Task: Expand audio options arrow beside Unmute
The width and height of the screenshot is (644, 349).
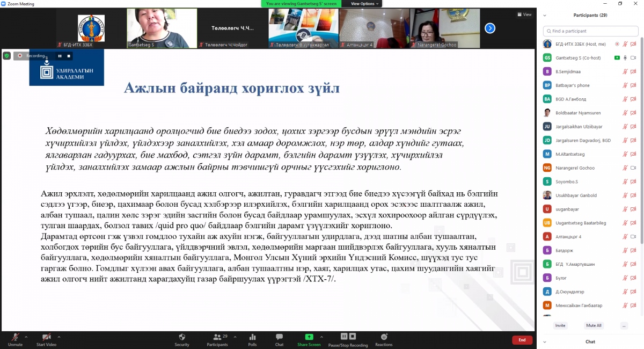Action: pos(26,337)
